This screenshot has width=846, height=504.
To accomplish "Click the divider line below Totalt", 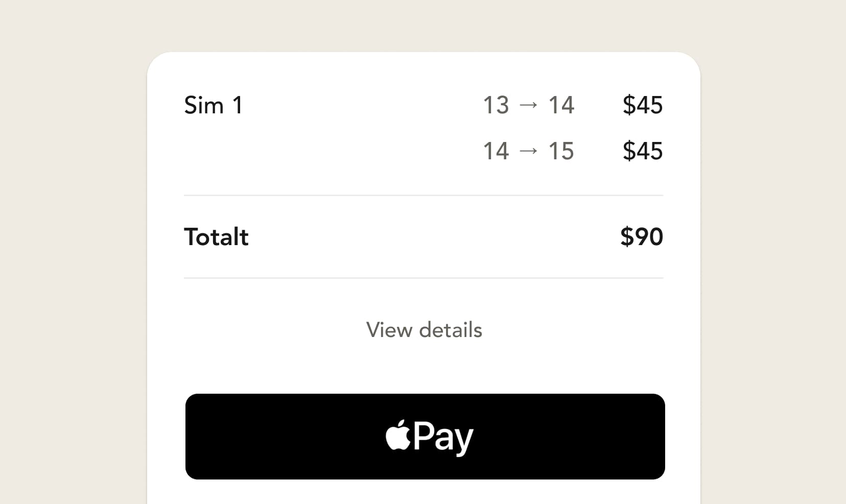I will pyautogui.click(x=424, y=278).
